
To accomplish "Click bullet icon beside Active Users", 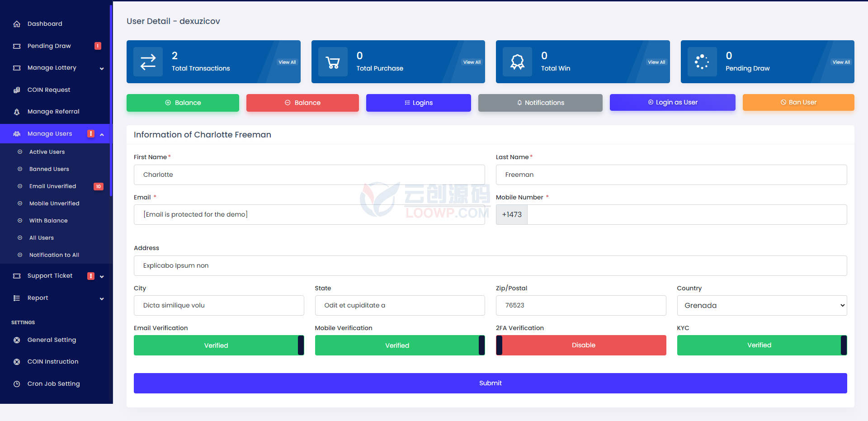I will point(20,152).
